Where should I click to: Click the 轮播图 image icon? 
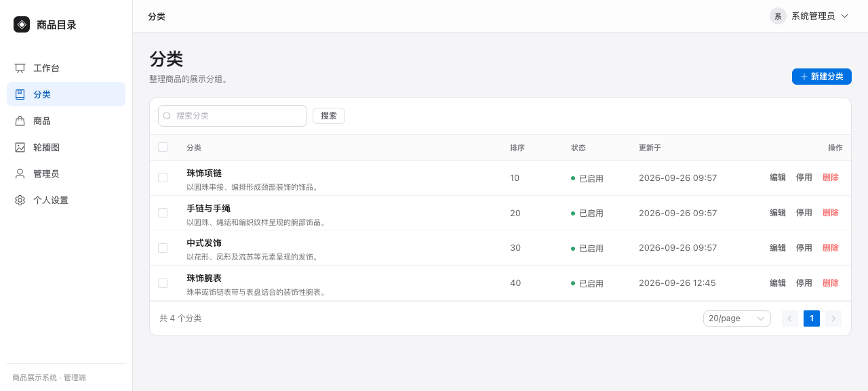pos(20,148)
